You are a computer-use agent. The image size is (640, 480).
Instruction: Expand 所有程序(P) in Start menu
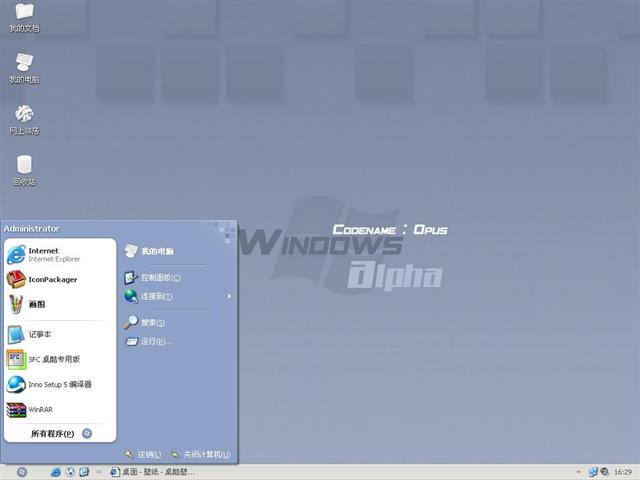coord(61,433)
